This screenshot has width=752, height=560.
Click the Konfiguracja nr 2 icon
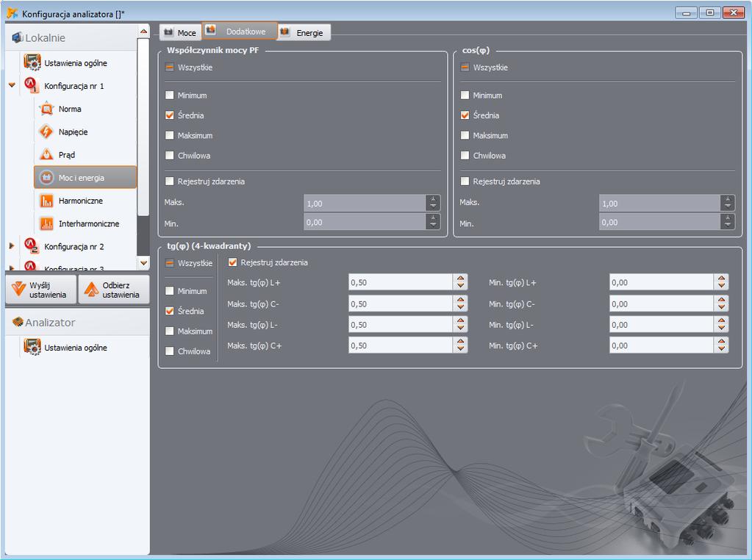[x=31, y=245]
